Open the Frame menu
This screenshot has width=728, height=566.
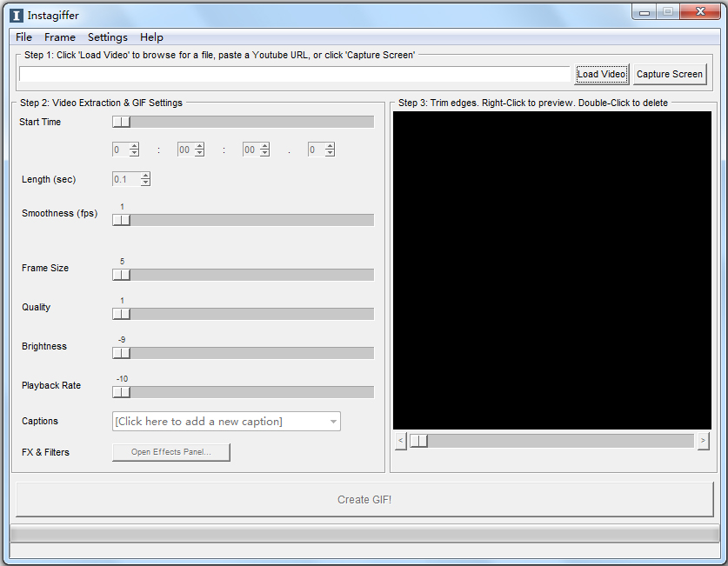pyautogui.click(x=59, y=37)
